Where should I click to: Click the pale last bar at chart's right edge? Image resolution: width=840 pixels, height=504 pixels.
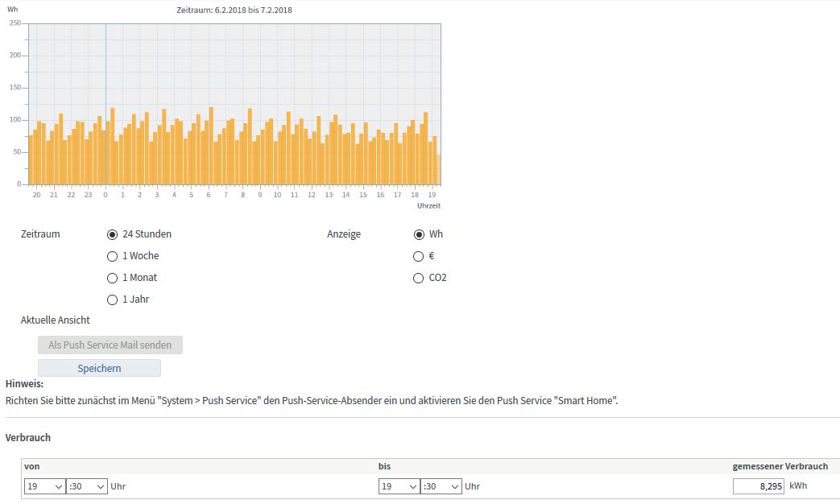[x=438, y=170]
